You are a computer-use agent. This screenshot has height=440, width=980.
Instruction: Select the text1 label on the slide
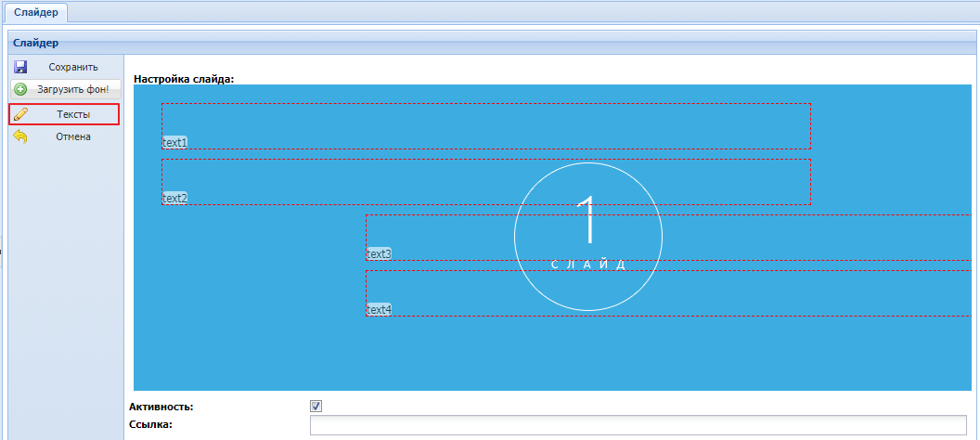(x=174, y=142)
